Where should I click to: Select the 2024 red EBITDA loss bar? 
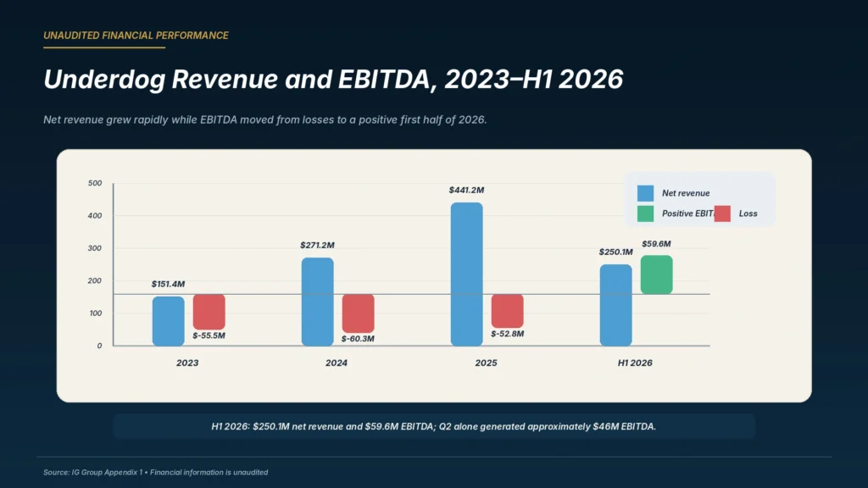pyautogui.click(x=359, y=313)
